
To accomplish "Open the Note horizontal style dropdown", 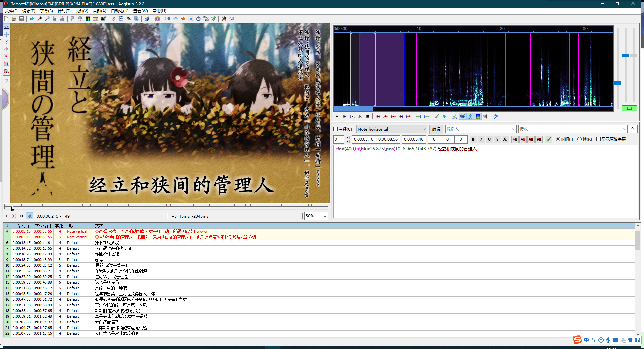I will (392, 129).
